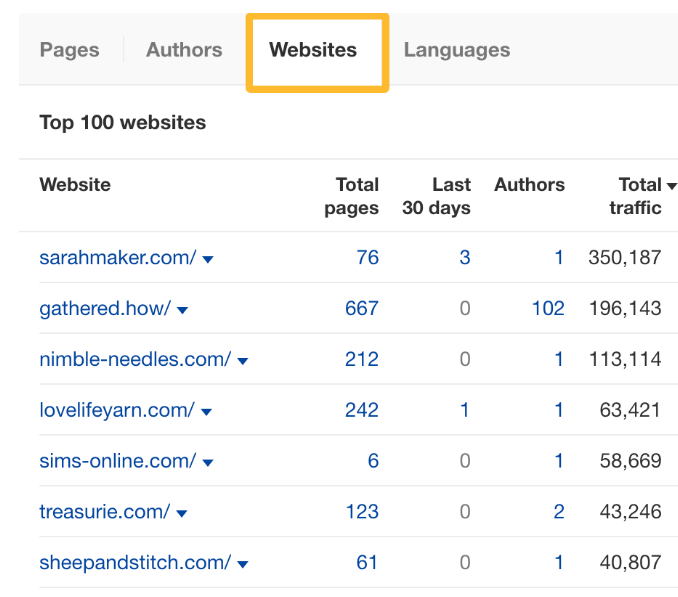Image resolution: width=678 pixels, height=597 pixels.
Task: Select the Websites tab
Action: tap(313, 50)
